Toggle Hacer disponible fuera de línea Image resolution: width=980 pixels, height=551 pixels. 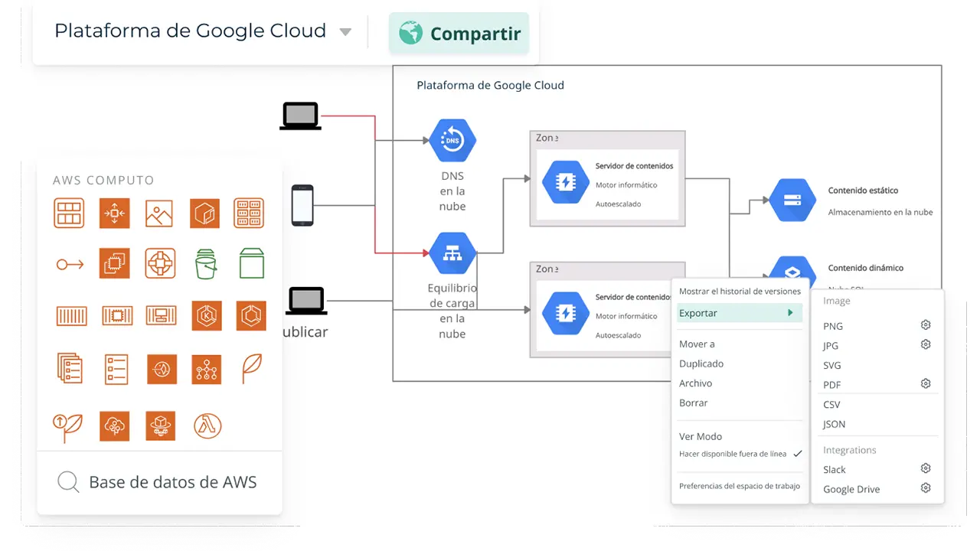pyautogui.click(x=740, y=454)
